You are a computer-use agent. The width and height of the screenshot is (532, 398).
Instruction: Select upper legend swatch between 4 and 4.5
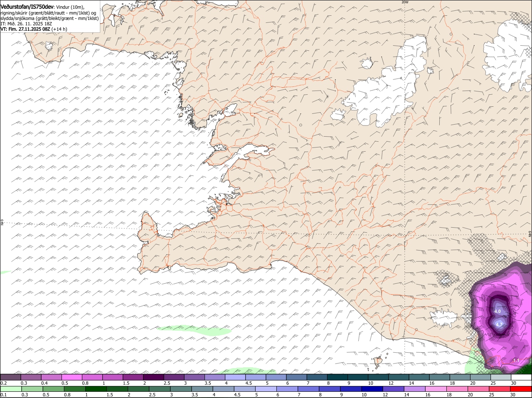point(235,377)
